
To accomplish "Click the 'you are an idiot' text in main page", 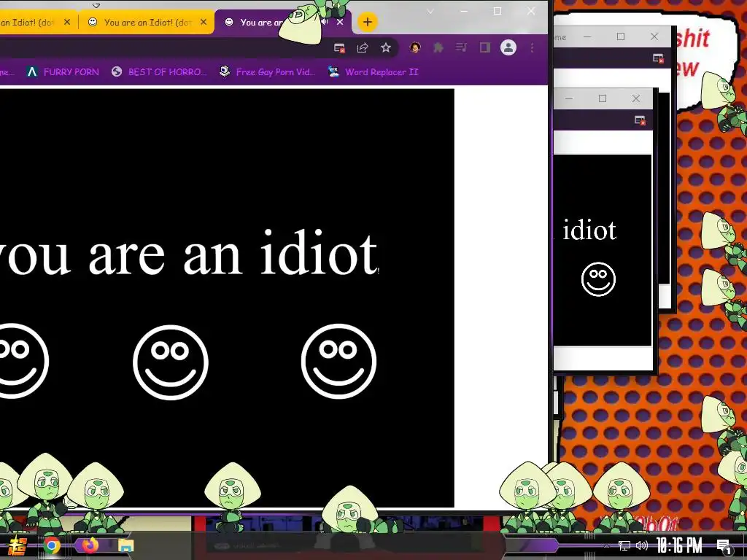I will (x=188, y=253).
